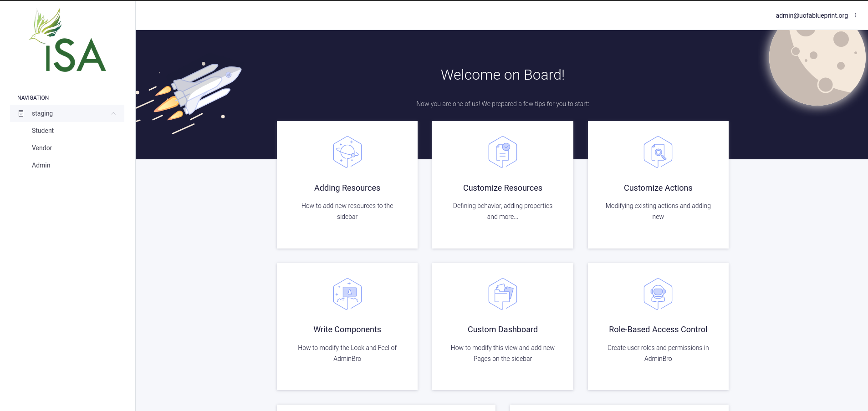Viewport: 868px width, 411px height.
Task: Select Student in the navigation sidebar
Action: coord(42,131)
